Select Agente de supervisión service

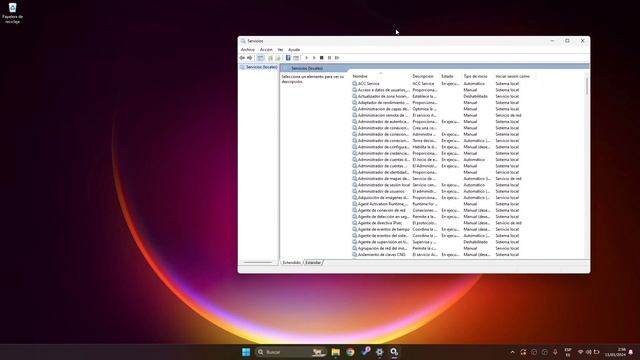(x=383, y=242)
